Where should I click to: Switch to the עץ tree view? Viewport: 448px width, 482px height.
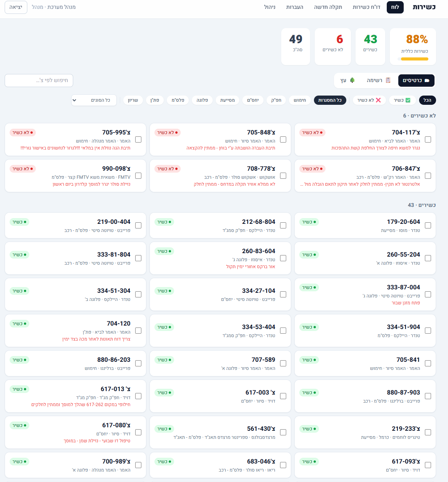[x=347, y=81]
